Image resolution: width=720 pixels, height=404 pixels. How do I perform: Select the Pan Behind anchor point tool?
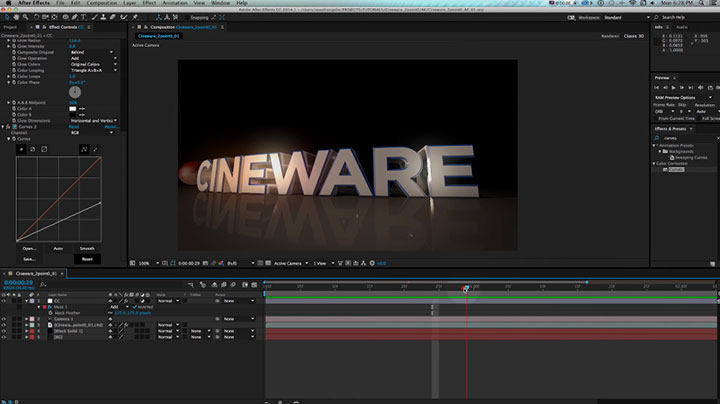click(x=55, y=17)
